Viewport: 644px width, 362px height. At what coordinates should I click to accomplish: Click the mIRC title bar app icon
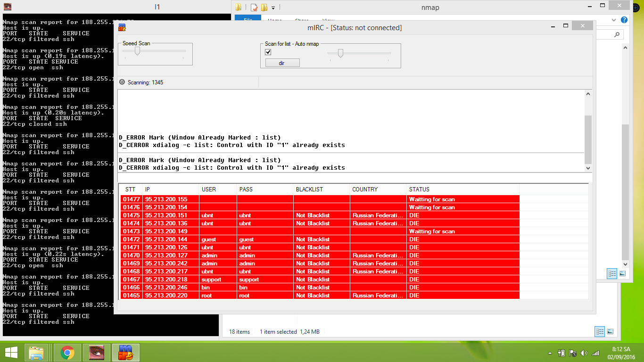(x=122, y=27)
